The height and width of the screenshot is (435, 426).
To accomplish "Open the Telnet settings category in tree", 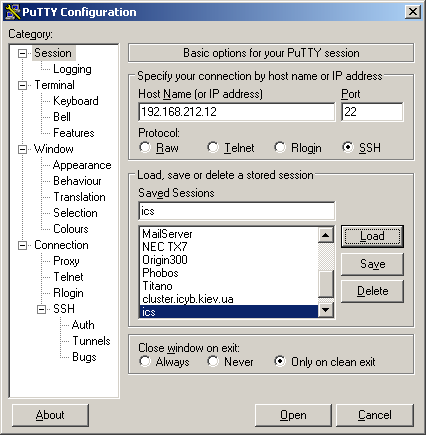I will [x=68, y=277].
